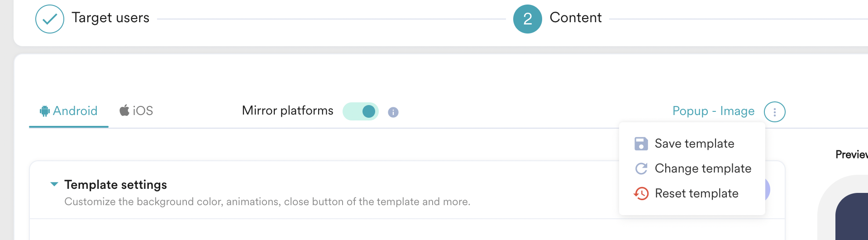This screenshot has width=868, height=240.
Task: Click the three-dot more options button
Action: [x=774, y=112]
